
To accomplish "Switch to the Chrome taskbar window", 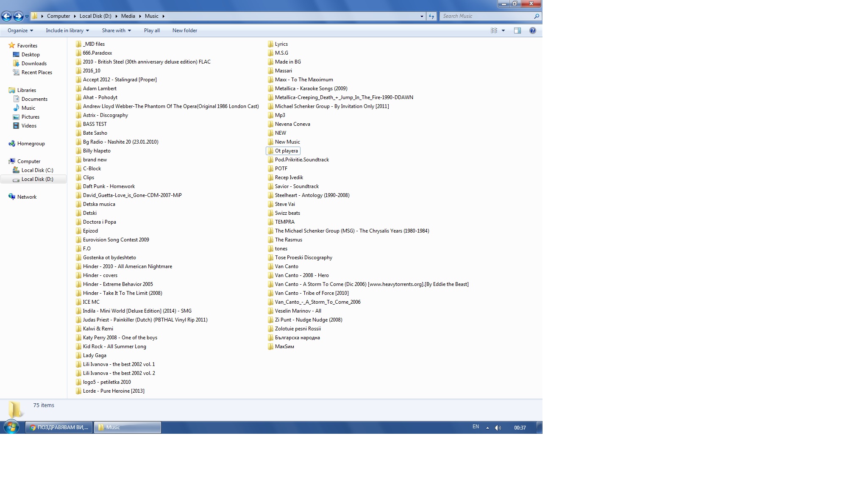I will tap(59, 427).
